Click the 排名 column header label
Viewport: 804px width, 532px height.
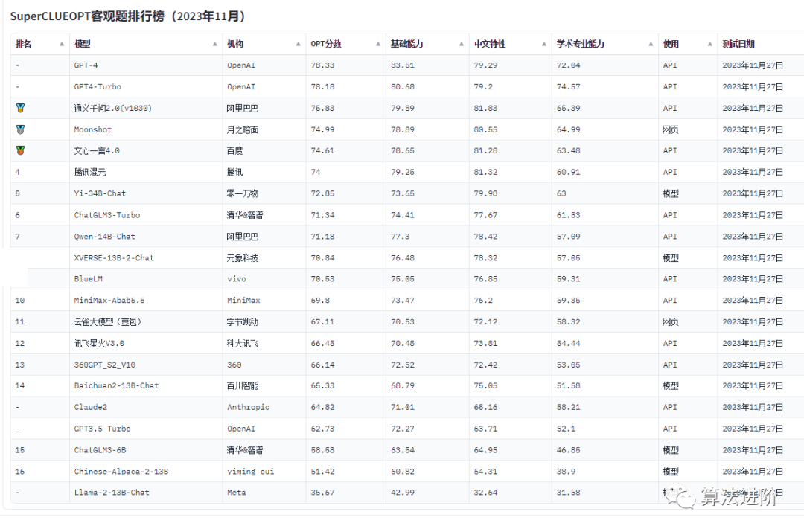click(24, 44)
